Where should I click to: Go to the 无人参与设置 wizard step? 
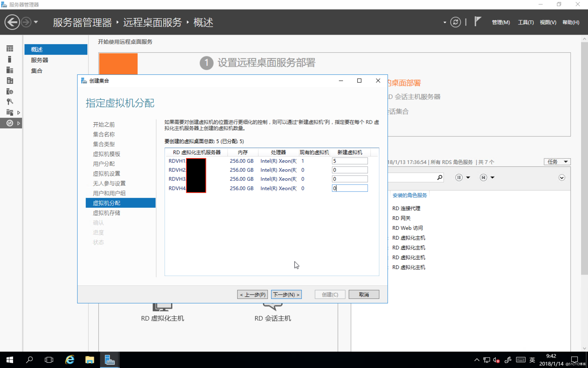tap(109, 184)
